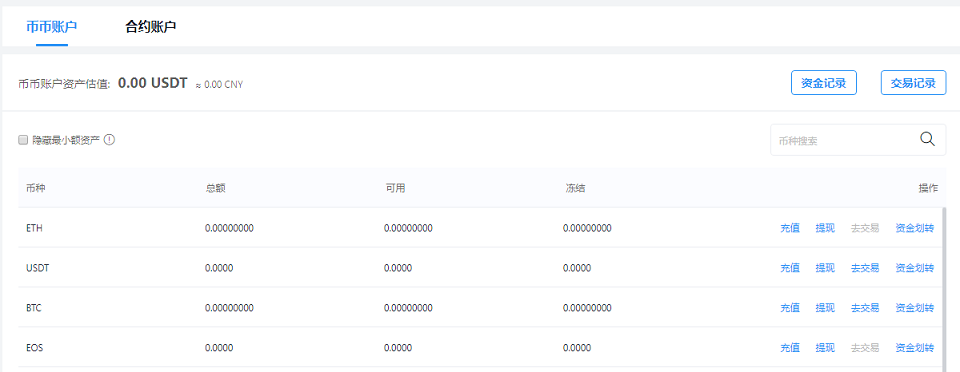Click the USDT 可用 value
960x372 pixels.
pyautogui.click(x=398, y=268)
